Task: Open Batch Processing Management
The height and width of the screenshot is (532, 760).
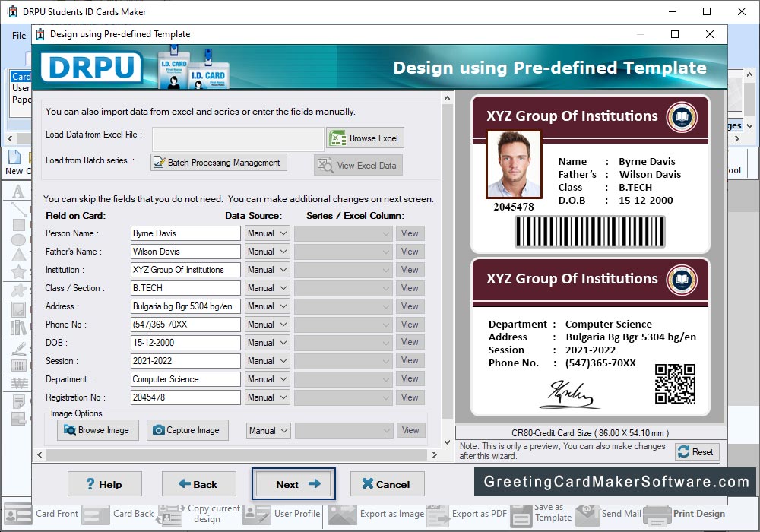Action: tap(219, 163)
